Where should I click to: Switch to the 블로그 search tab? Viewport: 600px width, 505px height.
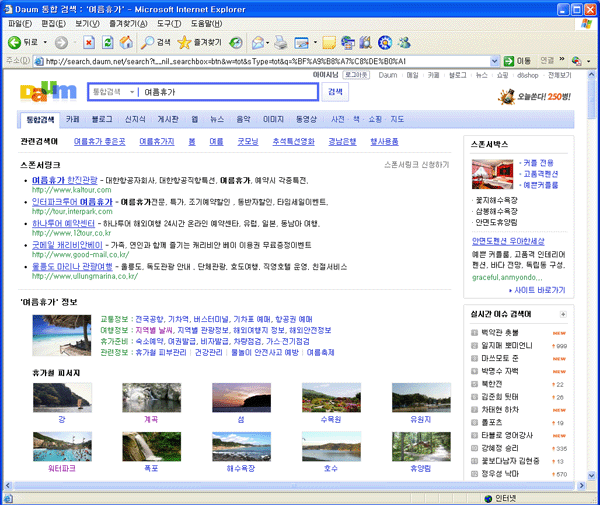click(x=102, y=119)
